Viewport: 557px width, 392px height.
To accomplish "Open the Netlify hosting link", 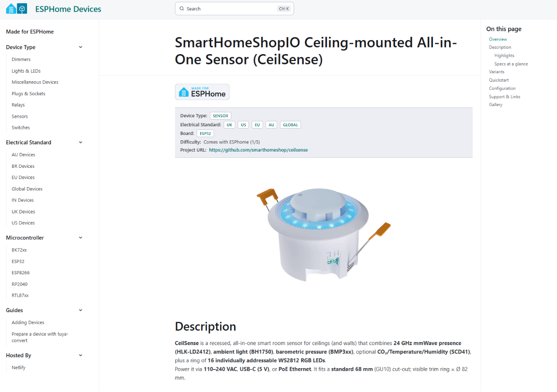I will click(18, 368).
